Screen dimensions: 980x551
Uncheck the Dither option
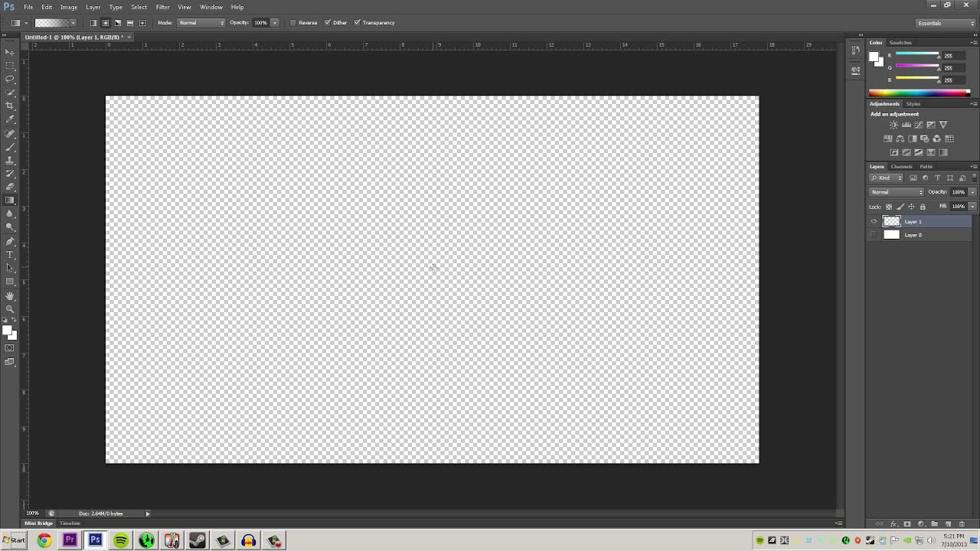click(x=328, y=23)
